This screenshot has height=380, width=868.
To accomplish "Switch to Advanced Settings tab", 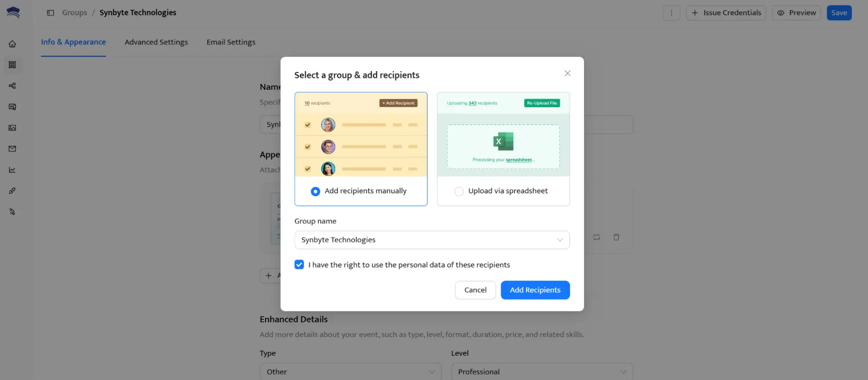I will (156, 42).
